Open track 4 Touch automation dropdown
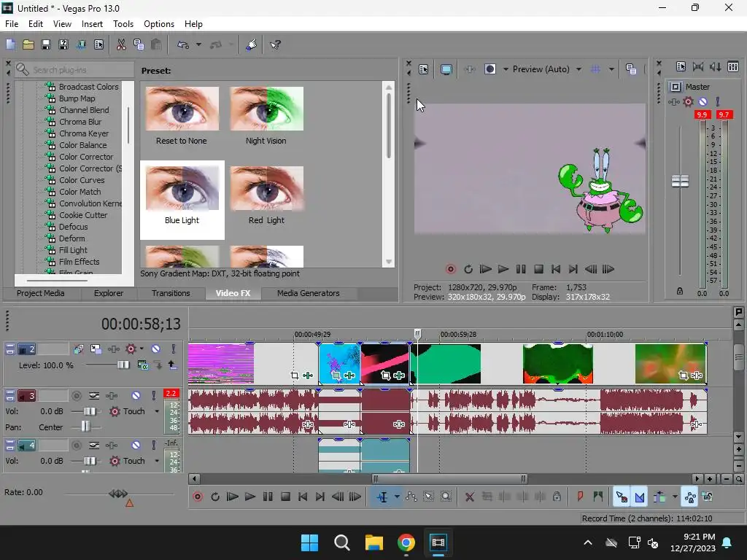747x560 pixels. point(157,461)
